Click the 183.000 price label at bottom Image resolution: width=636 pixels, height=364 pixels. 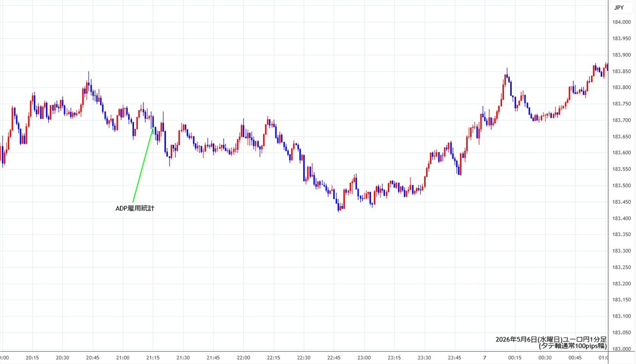tap(621, 349)
